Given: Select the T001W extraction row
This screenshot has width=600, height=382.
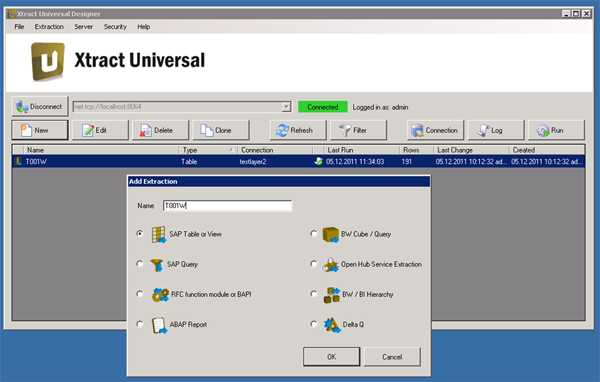Looking at the screenshot, I should [x=298, y=162].
